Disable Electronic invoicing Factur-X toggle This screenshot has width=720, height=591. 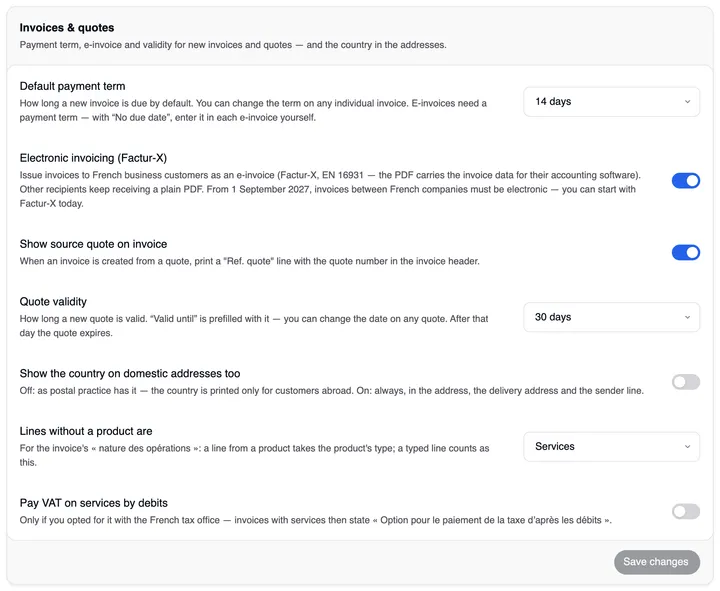point(686,180)
